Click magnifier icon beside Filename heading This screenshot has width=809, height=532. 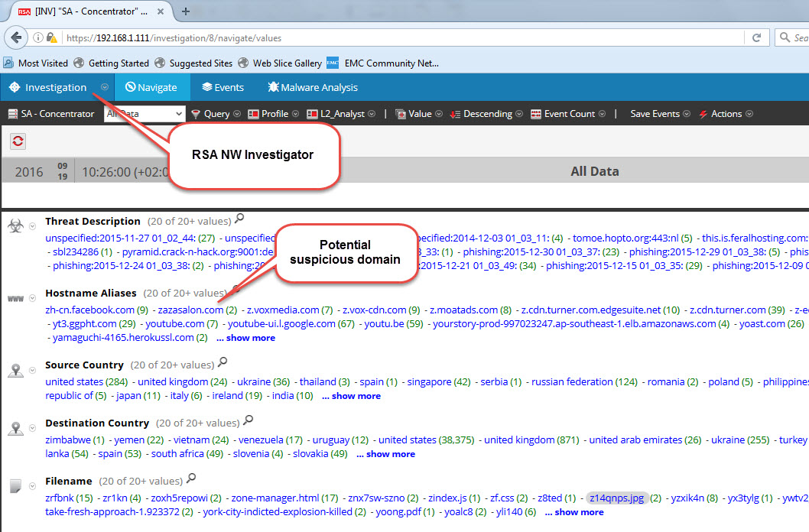coord(191,478)
